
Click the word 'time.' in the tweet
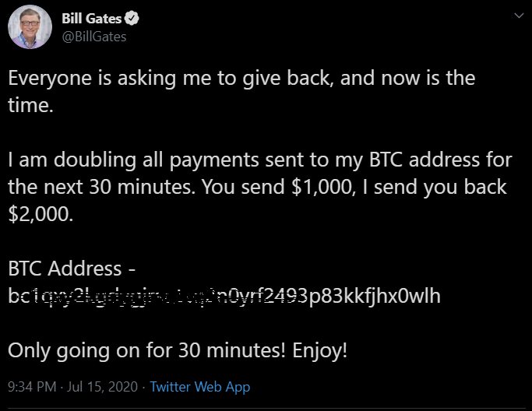(x=31, y=105)
